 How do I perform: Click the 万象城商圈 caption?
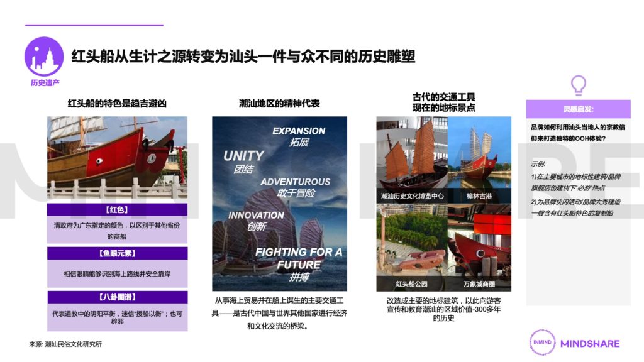(479, 284)
